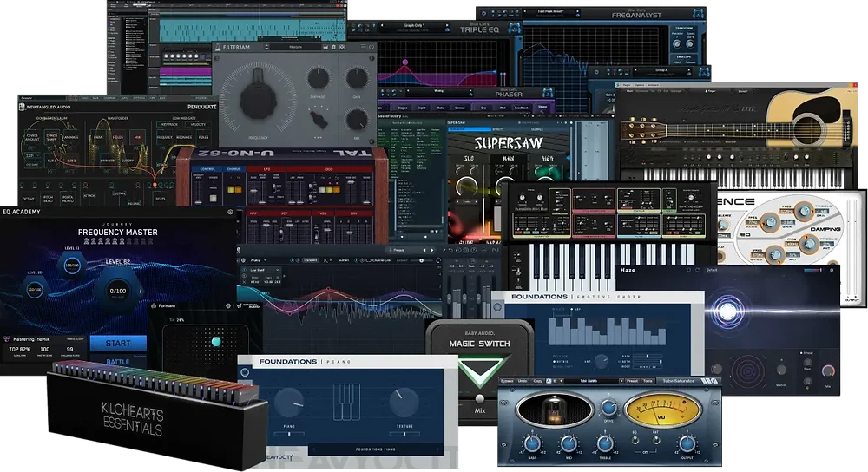Click the PIANO knob in Foundations Piano

pos(289,402)
